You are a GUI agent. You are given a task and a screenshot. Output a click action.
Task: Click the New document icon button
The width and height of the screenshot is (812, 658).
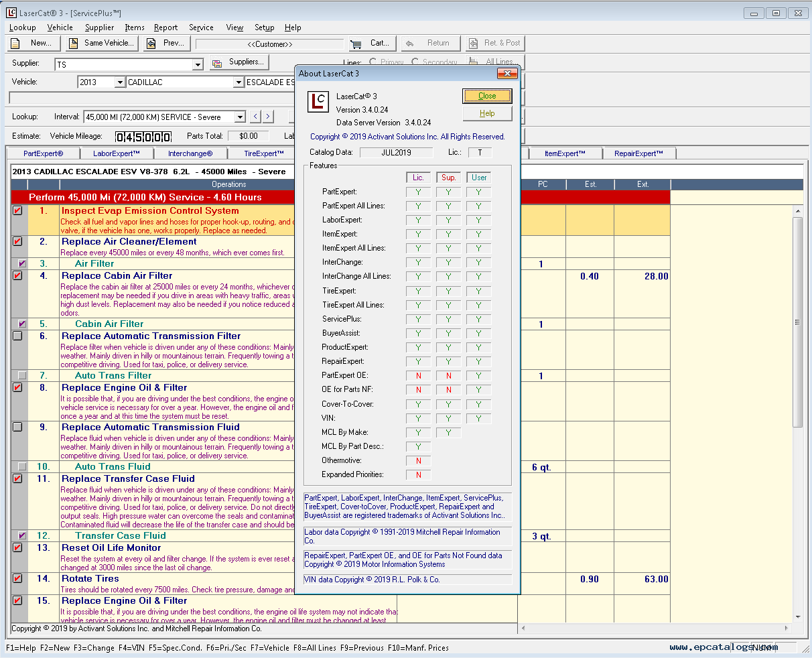tap(34, 43)
